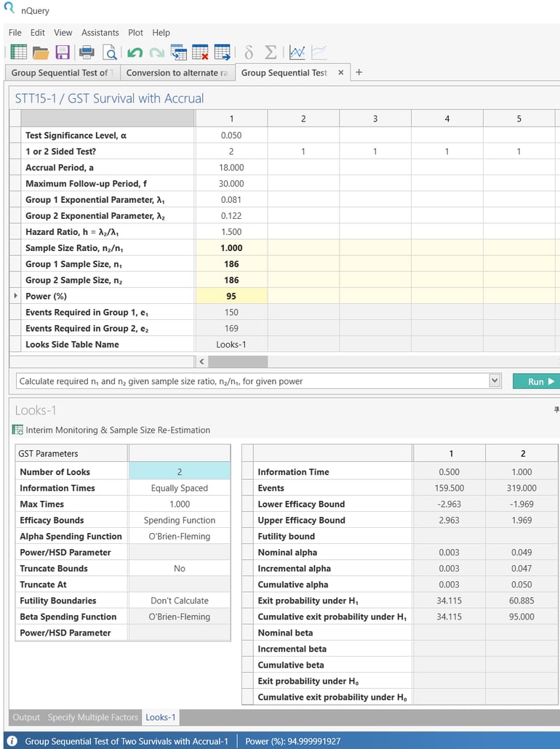Click the pin icon on Looks-1 panel
The width and height of the screenshot is (560, 749).
[x=556, y=409]
